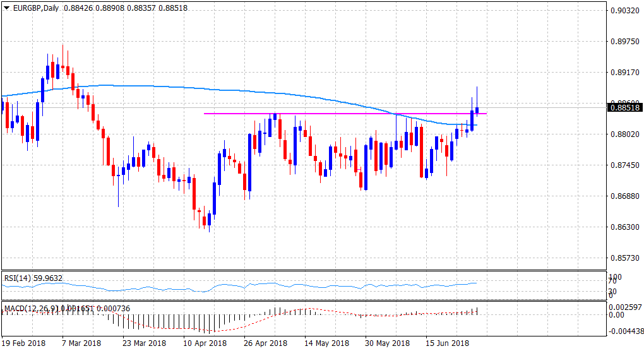Click the current price label 0.88518
This screenshot has width=644, height=351.
624,108
